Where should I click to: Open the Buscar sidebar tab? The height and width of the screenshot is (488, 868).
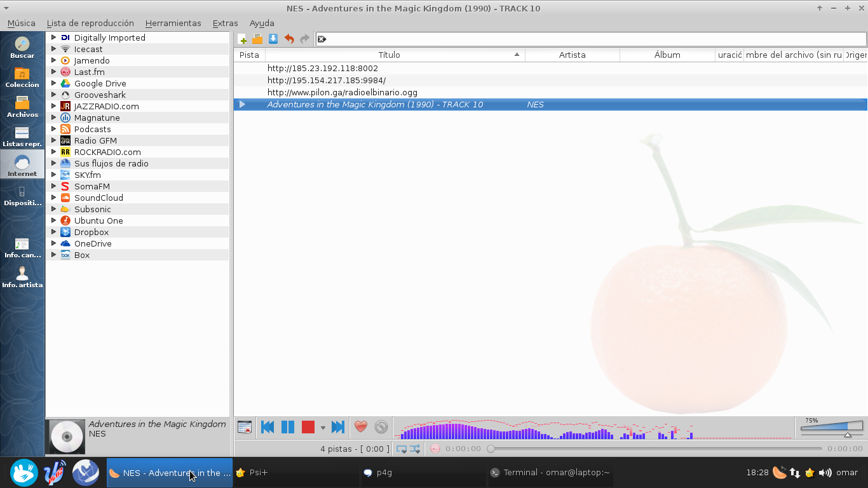(x=22, y=48)
